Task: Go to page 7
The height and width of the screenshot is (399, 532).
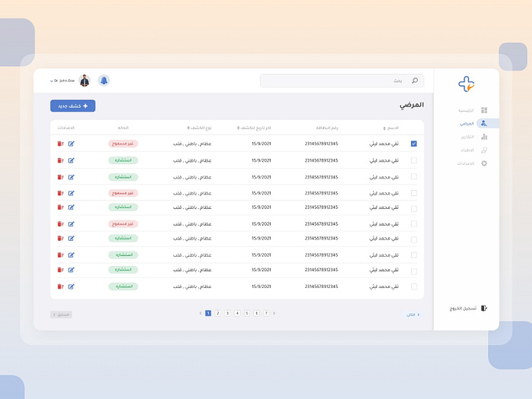Action: pyautogui.click(x=266, y=313)
